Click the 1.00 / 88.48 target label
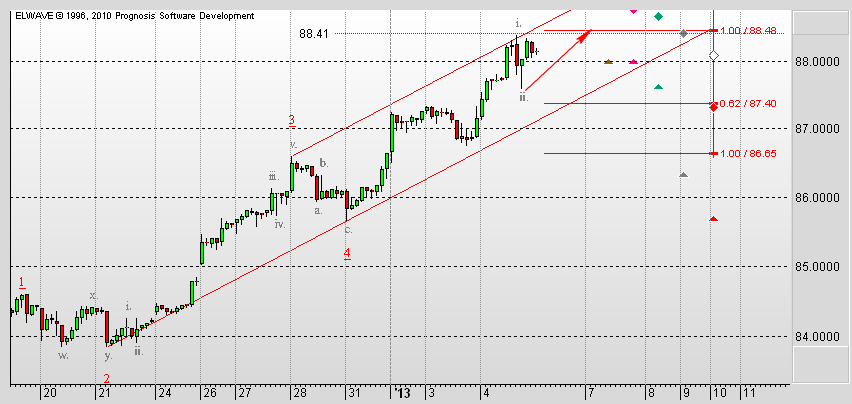The width and height of the screenshot is (852, 404). [747, 30]
